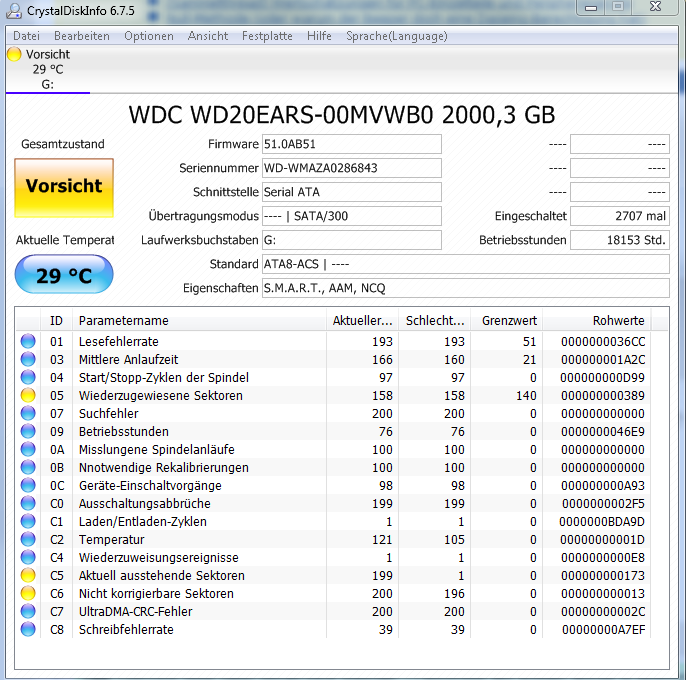
Task: Click yellow status icon for Aktuell ausstehende Sektoren
Action: pos(28,575)
